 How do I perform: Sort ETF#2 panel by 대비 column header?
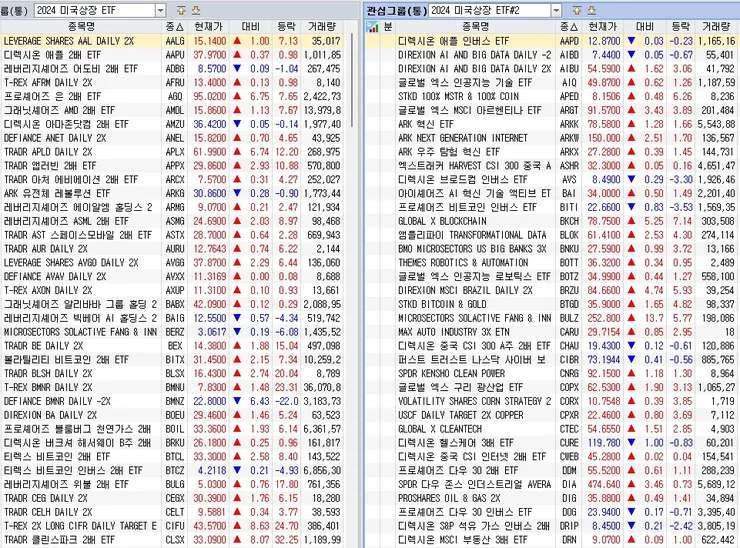click(x=644, y=27)
